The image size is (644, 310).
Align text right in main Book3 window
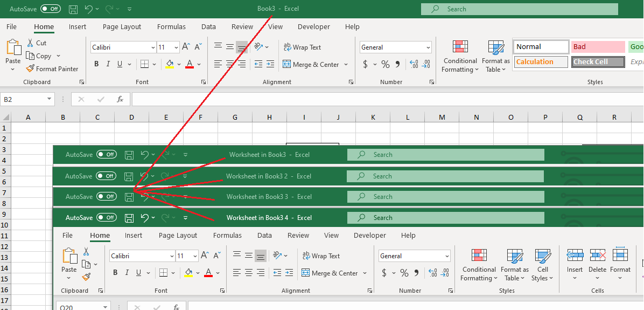(242, 64)
